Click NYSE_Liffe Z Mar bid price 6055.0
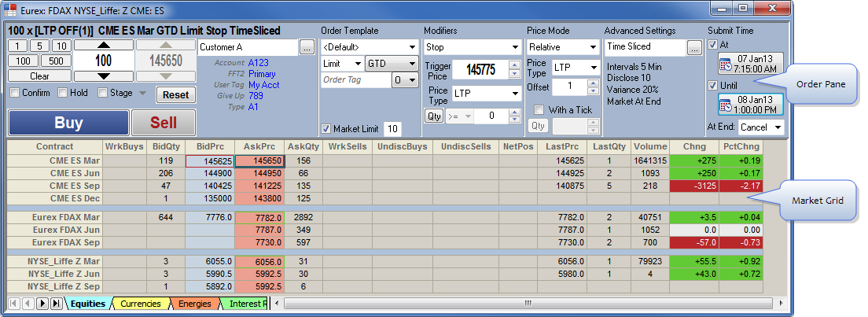 point(211,261)
